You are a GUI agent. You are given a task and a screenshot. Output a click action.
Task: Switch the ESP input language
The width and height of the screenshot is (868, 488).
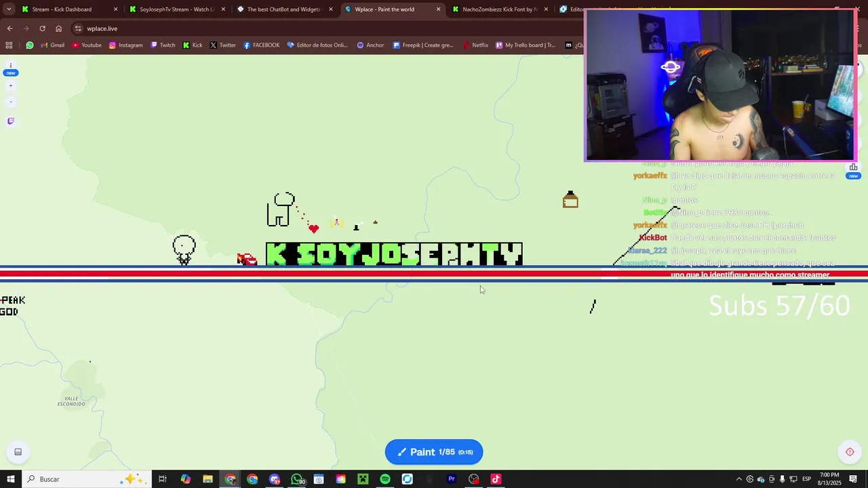(807, 479)
